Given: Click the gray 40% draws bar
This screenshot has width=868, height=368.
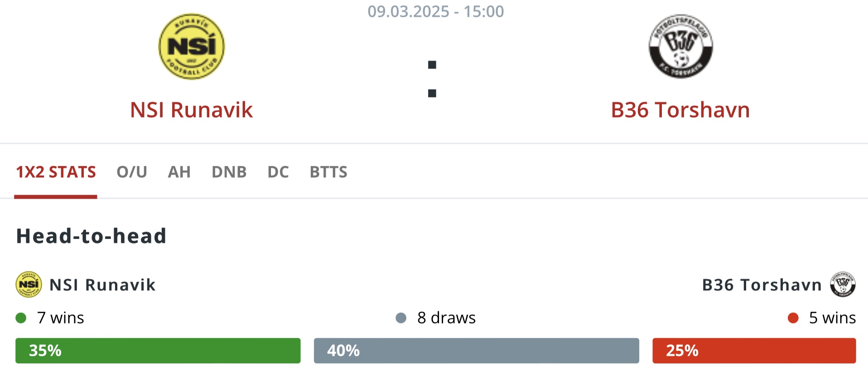Looking at the screenshot, I should 477,350.
